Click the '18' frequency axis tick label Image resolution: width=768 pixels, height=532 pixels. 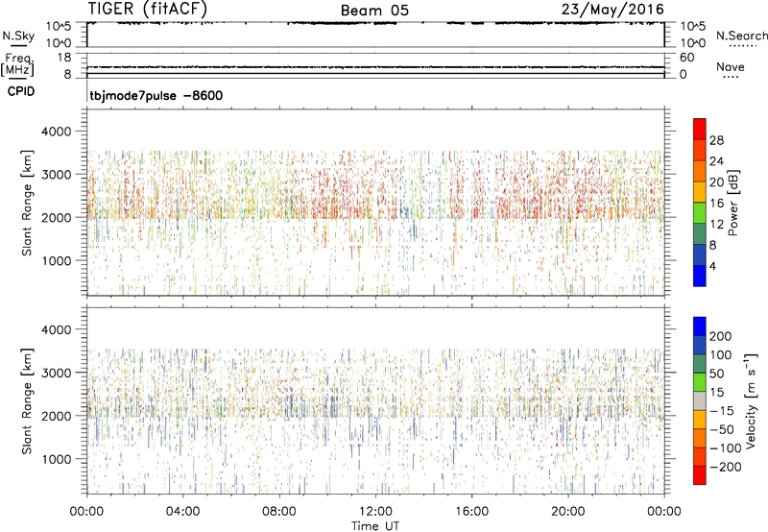coord(63,58)
